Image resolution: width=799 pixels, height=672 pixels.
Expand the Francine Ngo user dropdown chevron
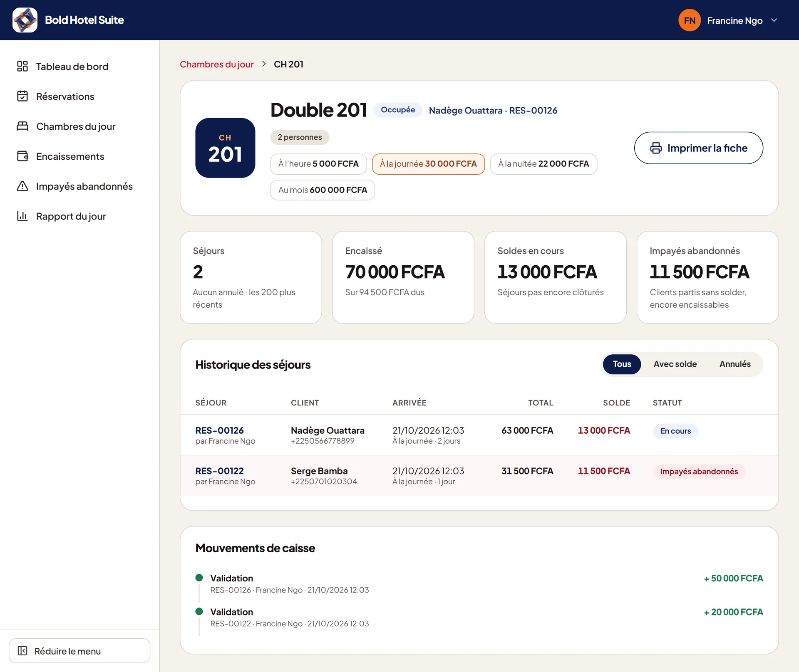[774, 20]
